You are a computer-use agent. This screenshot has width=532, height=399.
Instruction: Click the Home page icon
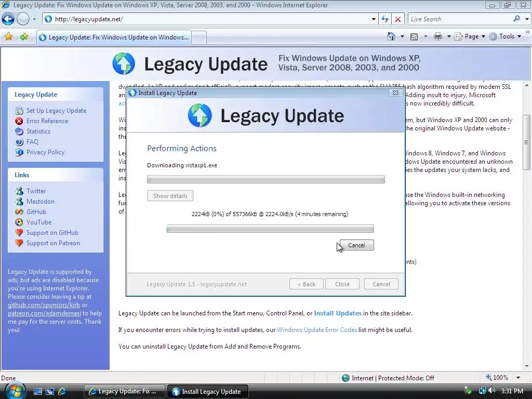click(391, 36)
